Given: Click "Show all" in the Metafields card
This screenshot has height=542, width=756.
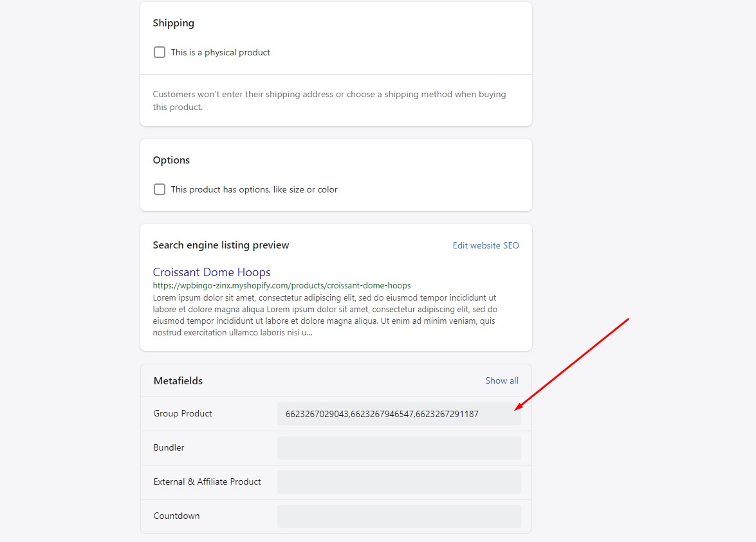Looking at the screenshot, I should click(501, 380).
